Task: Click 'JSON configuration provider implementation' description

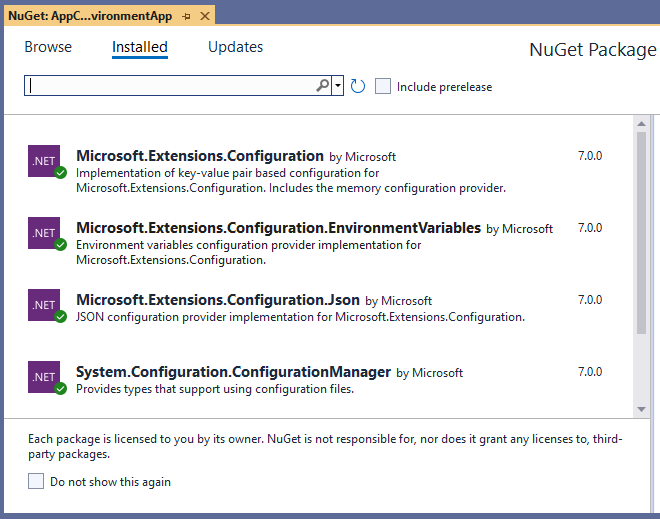Action: click(301, 317)
